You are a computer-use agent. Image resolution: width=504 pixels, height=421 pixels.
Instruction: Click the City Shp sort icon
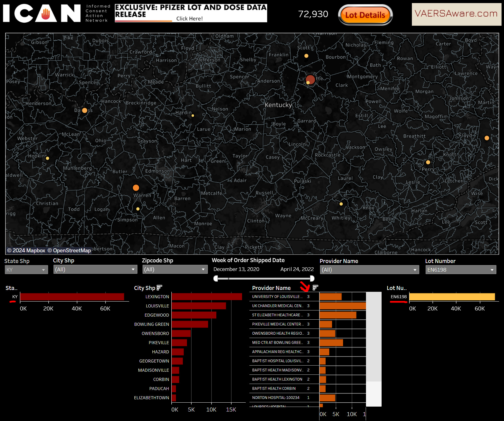(x=159, y=288)
